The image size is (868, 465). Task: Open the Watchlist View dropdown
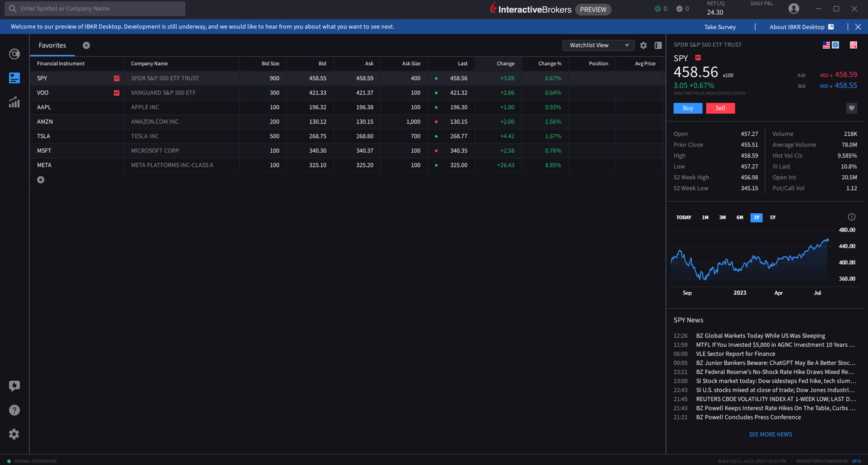[x=598, y=45]
